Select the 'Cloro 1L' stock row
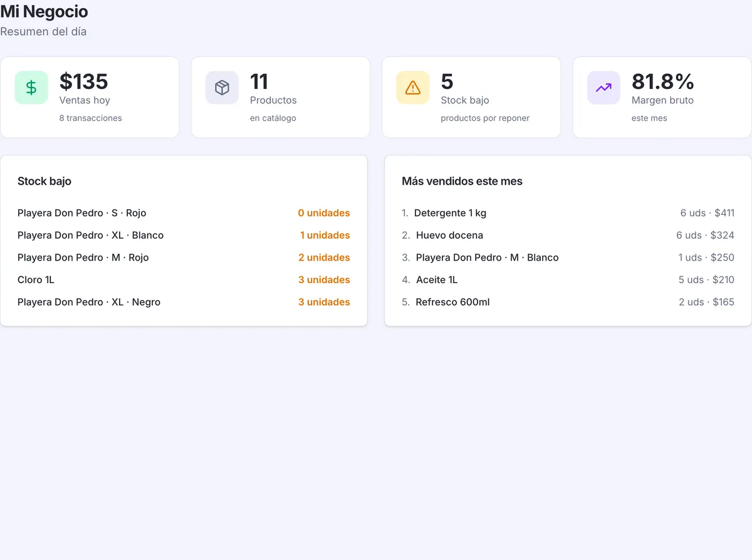This screenshot has width=752, height=560. click(184, 280)
